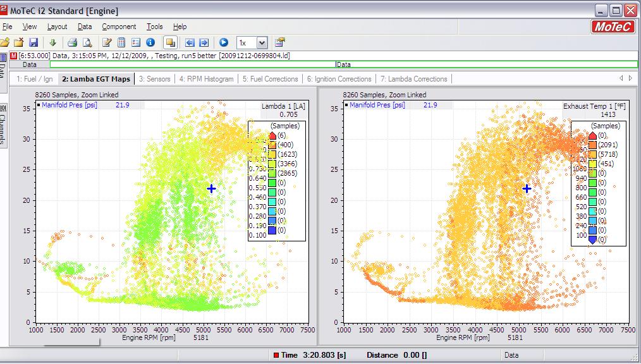Image resolution: width=641 pixels, height=364 pixels.
Task: Click the Save icon in the toolbar
Action: click(34, 42)
